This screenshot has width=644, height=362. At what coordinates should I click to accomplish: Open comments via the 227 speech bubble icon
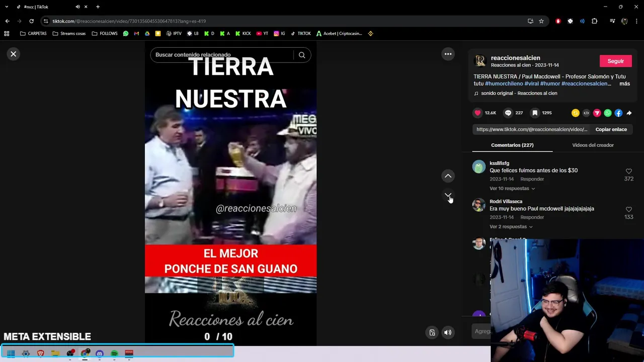(x=508, y=113)
